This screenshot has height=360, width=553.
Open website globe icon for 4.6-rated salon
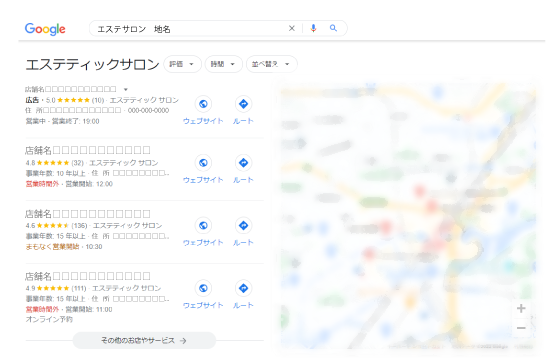coord(203,226)
